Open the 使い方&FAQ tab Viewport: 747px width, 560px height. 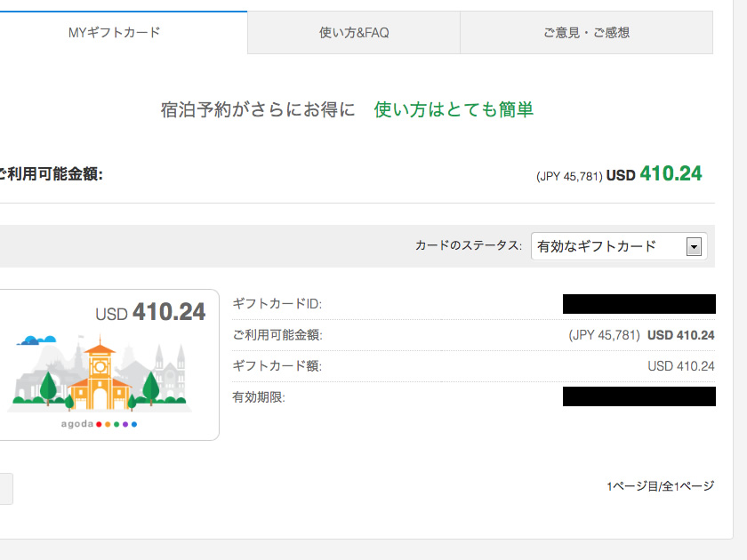pyautogui.click(x=354, y=32)
